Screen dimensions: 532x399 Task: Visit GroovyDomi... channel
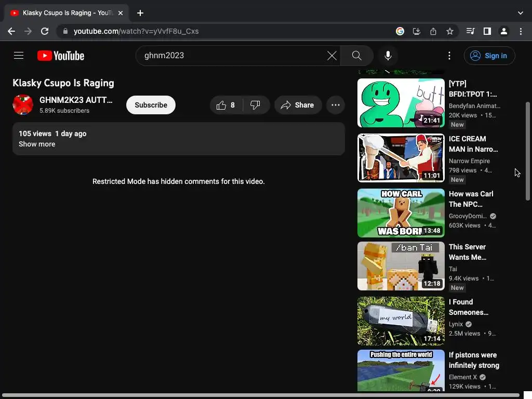(x=468, y=216)
